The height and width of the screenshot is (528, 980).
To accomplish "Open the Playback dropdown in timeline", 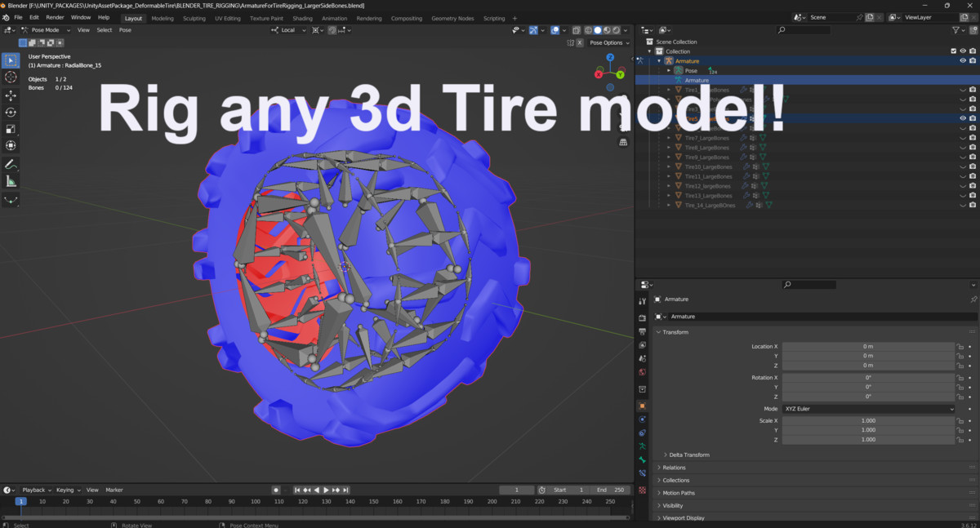I will click(x=36, y=490).
